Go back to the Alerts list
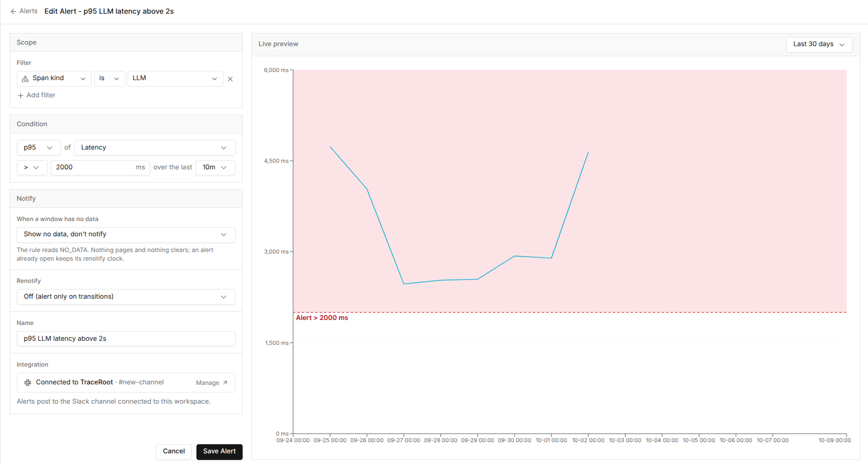The image size is (868, 465). tap(24, 11)
